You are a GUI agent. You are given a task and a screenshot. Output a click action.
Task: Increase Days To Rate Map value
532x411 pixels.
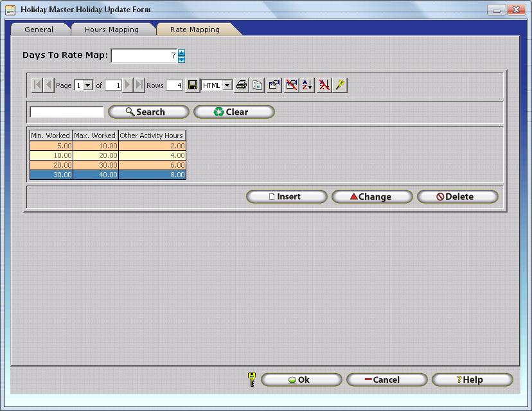181,53
